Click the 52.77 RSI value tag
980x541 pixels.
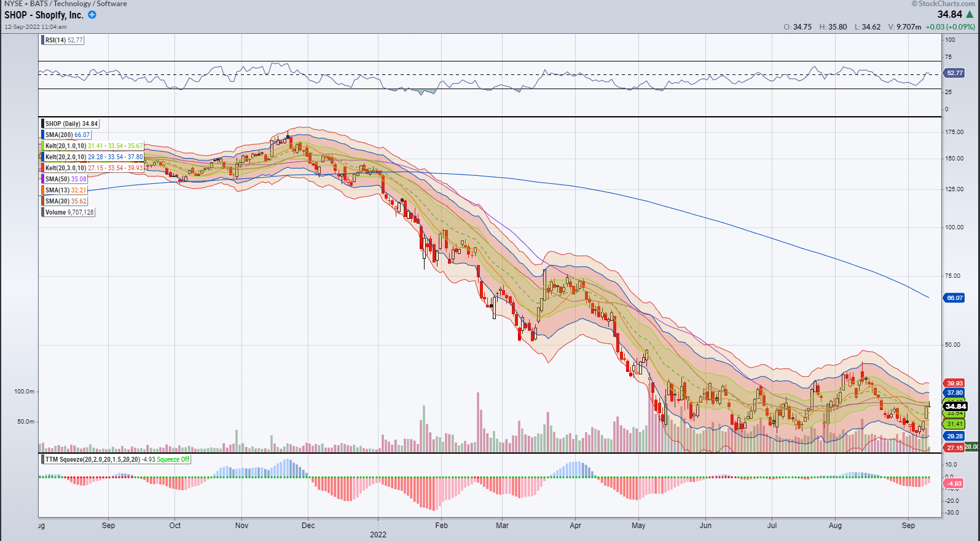[954, 73]
